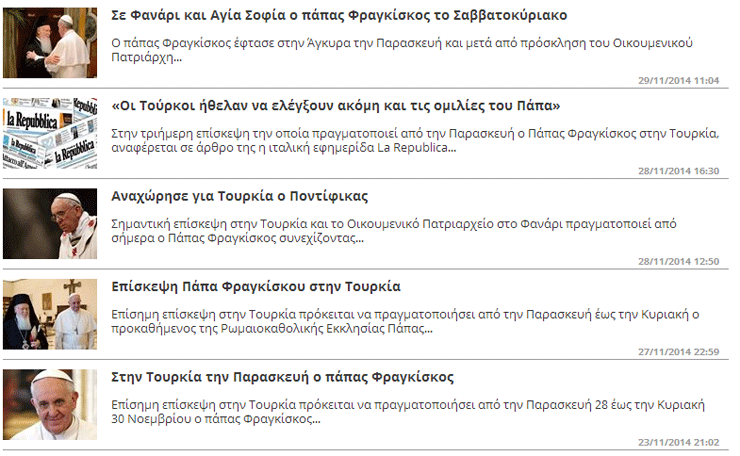Click the 27/11/2014 22:59 timestamp
Screen dimensions: 740x456
[x=678, y=351]
